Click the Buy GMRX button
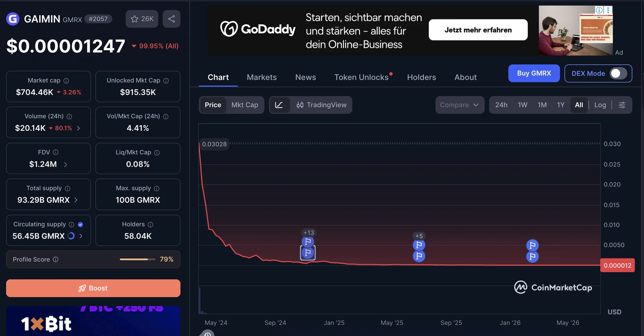644x336 pixels. click(x=534, y=73)
